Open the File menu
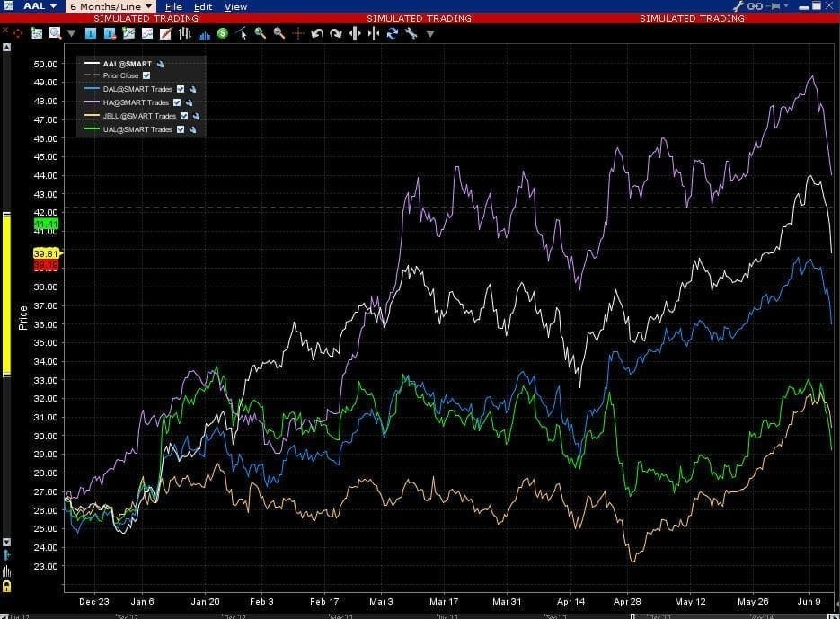Screen dimensions: 840x619 coord(174,6)
